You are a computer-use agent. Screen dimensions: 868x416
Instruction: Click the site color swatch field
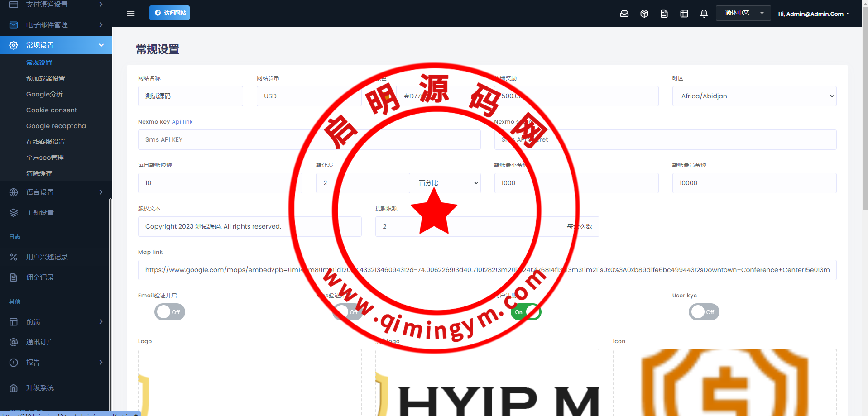(x=386, y=96)
